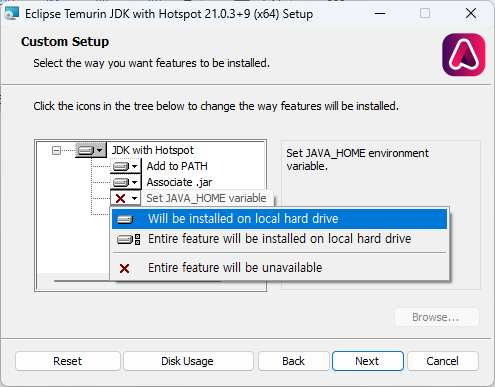Minimize the setup window
The image size is (495, 387).
pyautogui.click(x=380, y=14)
